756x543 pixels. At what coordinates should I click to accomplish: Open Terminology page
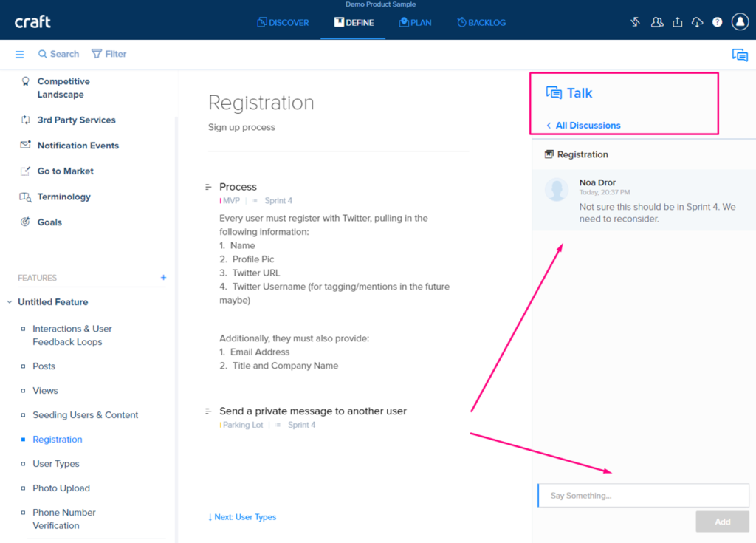point(64,197)
